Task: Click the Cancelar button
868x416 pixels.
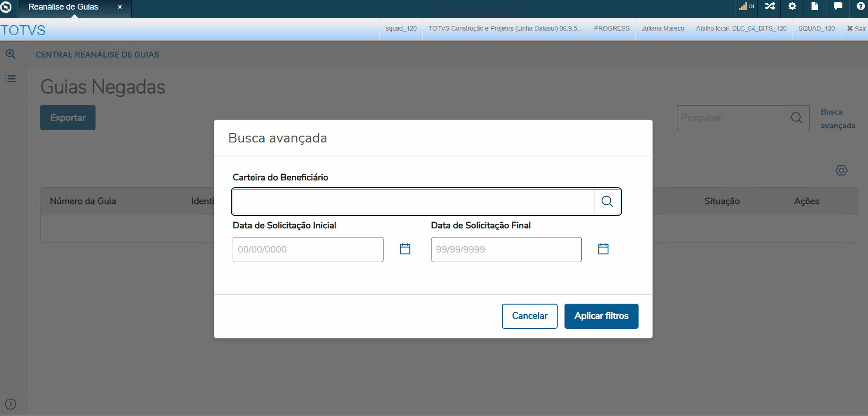Action: [530, 316]
